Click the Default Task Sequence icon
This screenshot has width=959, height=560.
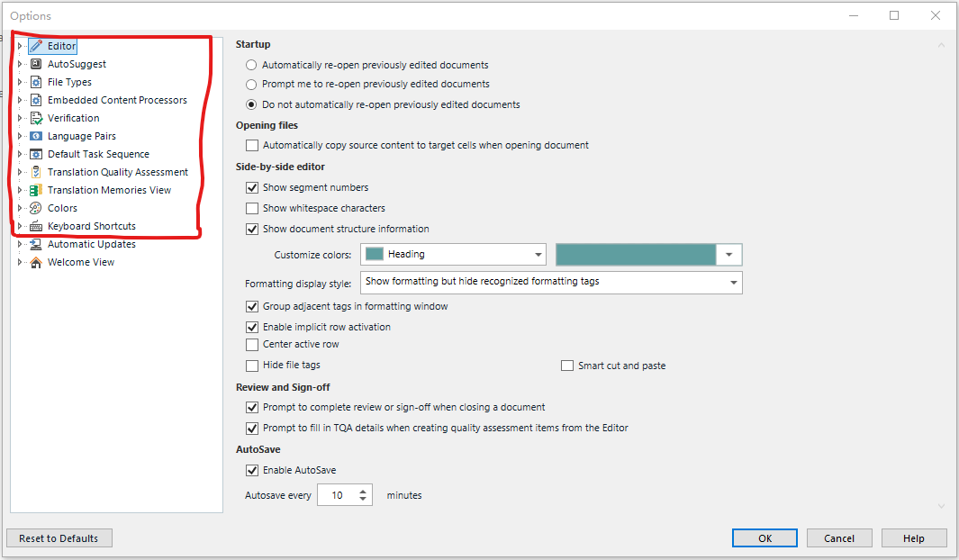coord(36,154)
